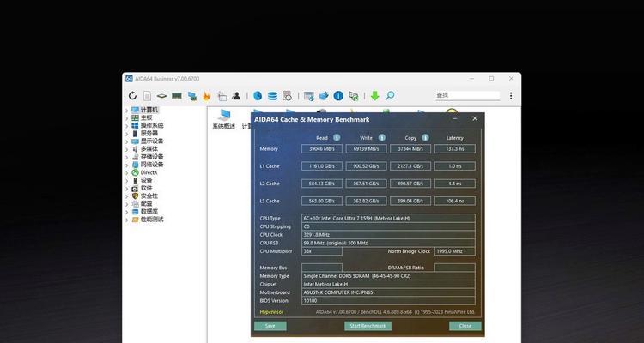
Task: Click the L1 Cache Read value 1161.0 GB/s
Action: click(x=322, y=166)
